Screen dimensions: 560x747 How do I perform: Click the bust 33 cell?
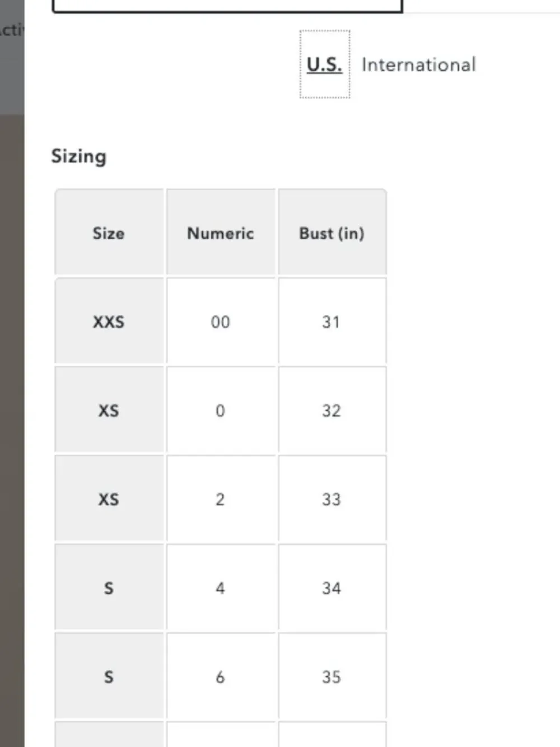(x=332, y=499)
